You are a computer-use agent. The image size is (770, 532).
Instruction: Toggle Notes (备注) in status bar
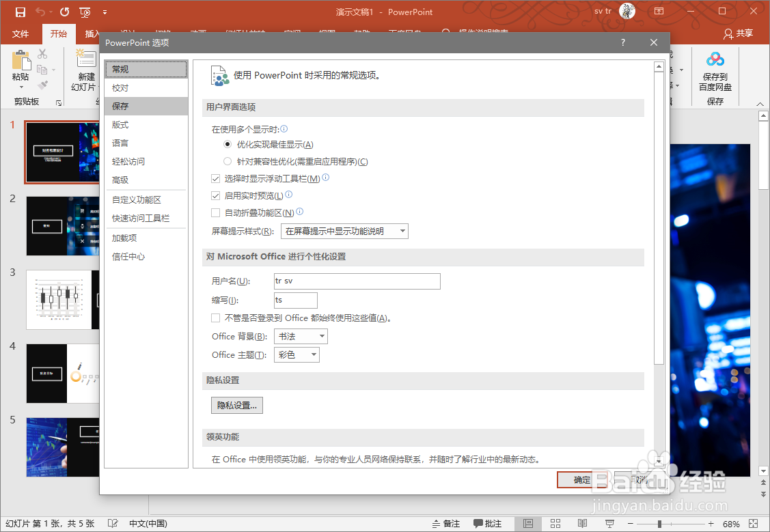pos(446,524)
